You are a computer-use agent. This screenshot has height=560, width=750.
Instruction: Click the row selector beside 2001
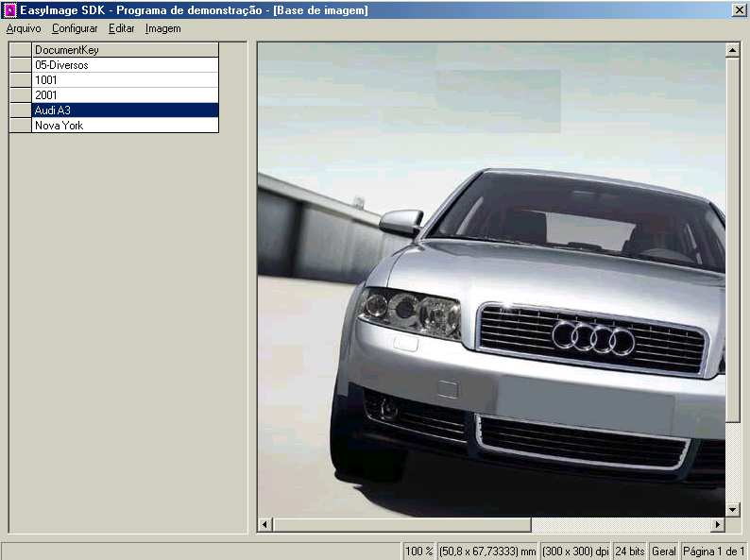(21, 95)
